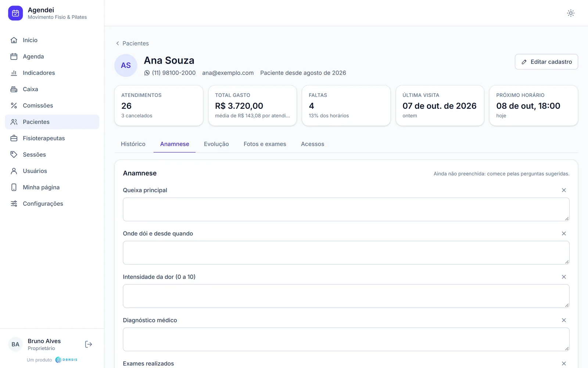Remove the Exames realizados question
Image resolution: width=588 pixels, height=368 pixels.
click(564, 364)
